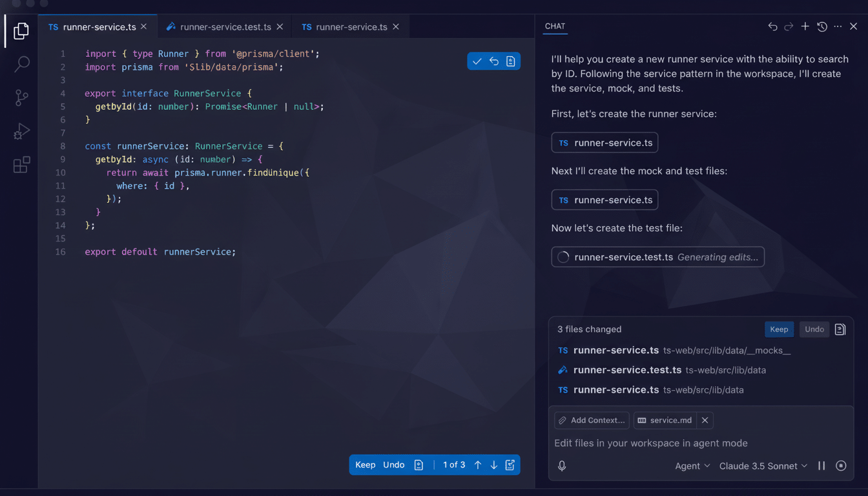Stop generation with the circular stop control
The image size is (868, 496).
[x=840, y=465]
